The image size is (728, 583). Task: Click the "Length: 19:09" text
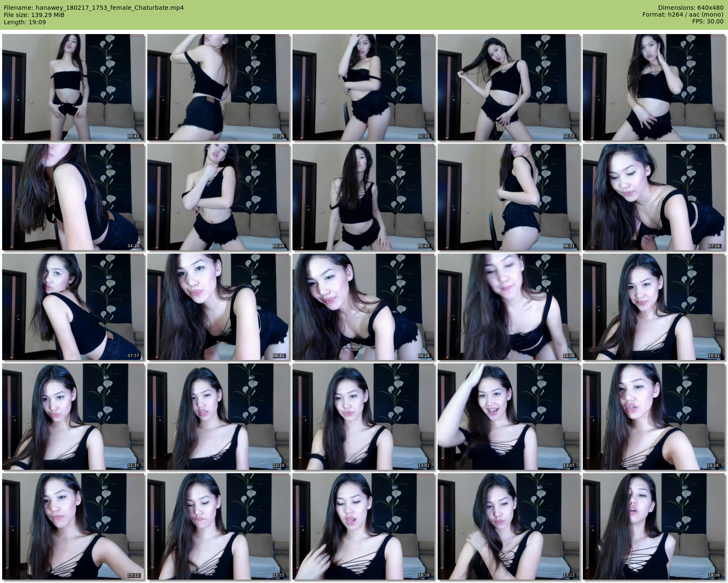point(25,22)
